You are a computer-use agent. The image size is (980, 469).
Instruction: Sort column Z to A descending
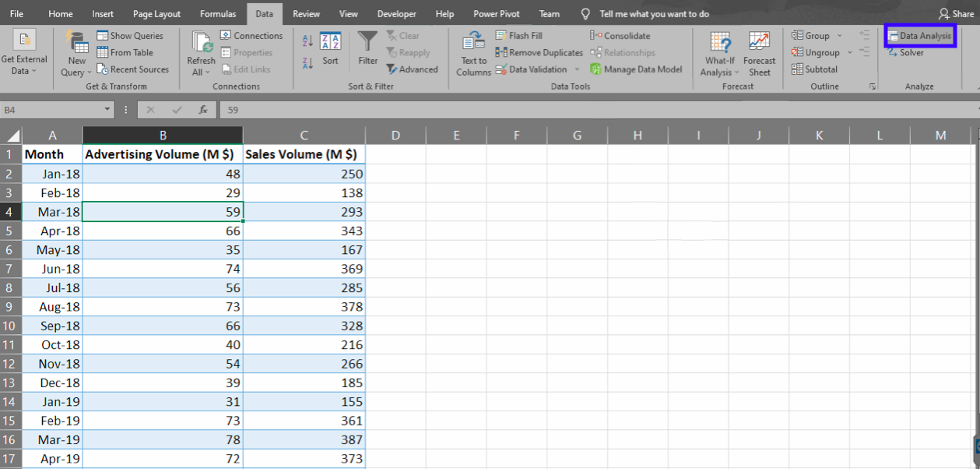(x=307, y=62)
